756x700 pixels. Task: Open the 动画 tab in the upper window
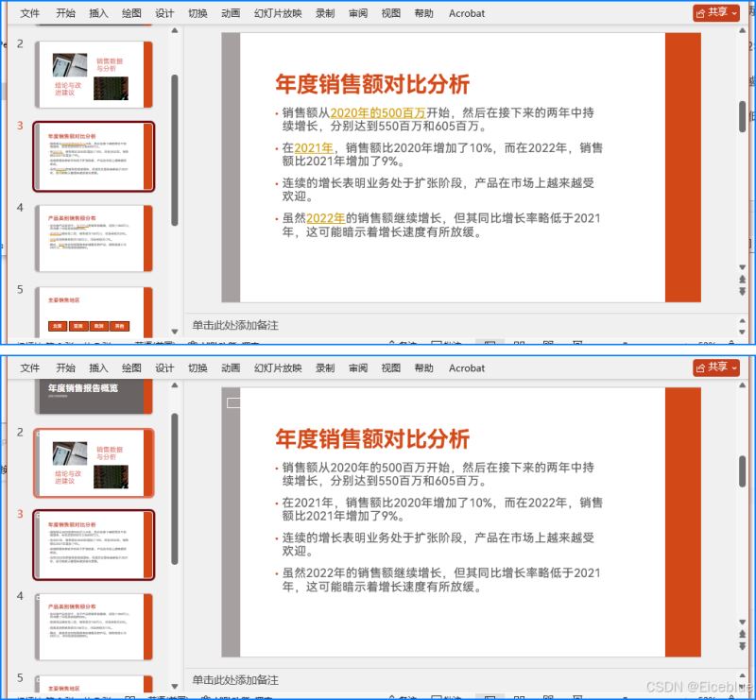(231, 13)
